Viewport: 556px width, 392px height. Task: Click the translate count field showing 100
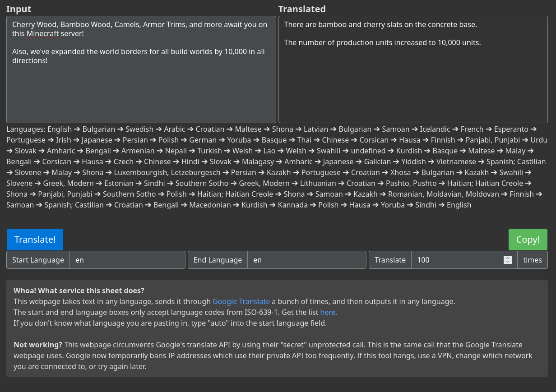click(x=457, y=260)
